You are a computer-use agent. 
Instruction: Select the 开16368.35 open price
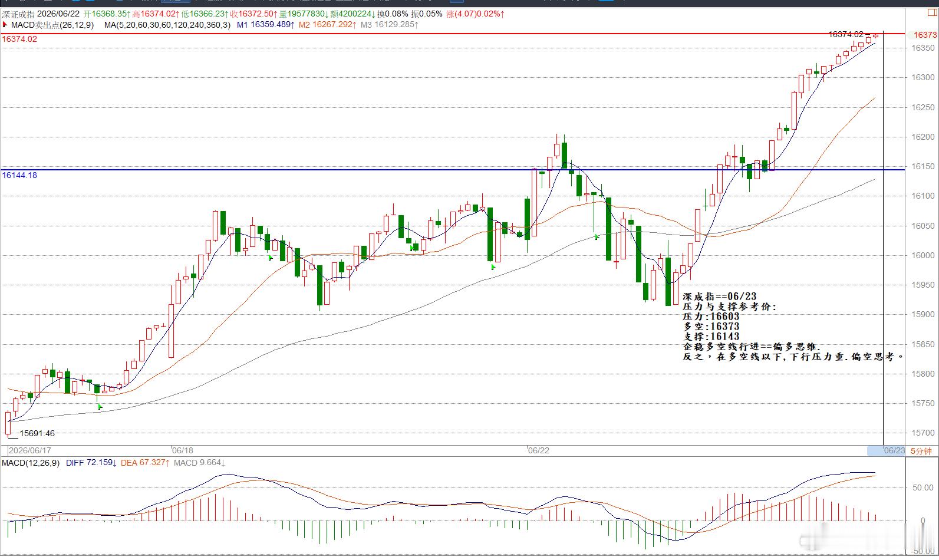point(107,14)
